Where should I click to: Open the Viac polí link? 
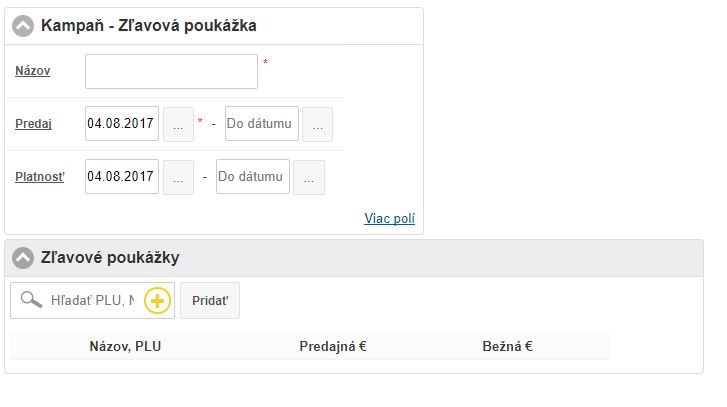[x=389, y=218]
